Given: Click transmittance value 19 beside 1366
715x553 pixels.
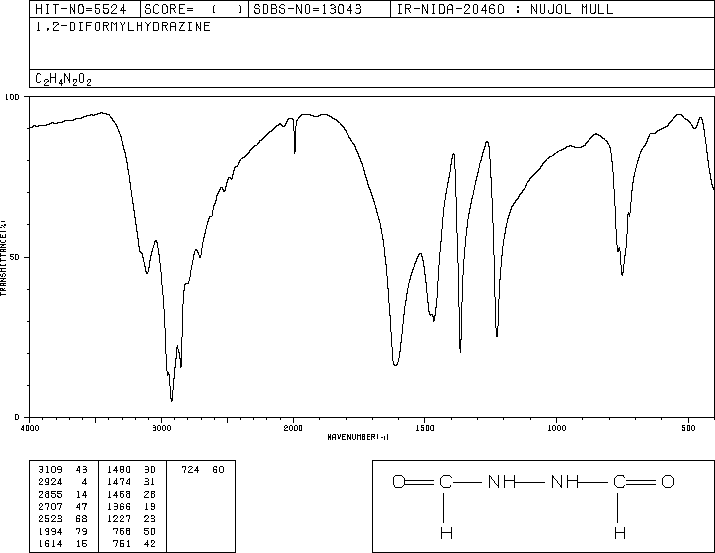Looking at the screenshot, I should click(x=150, y=506).
